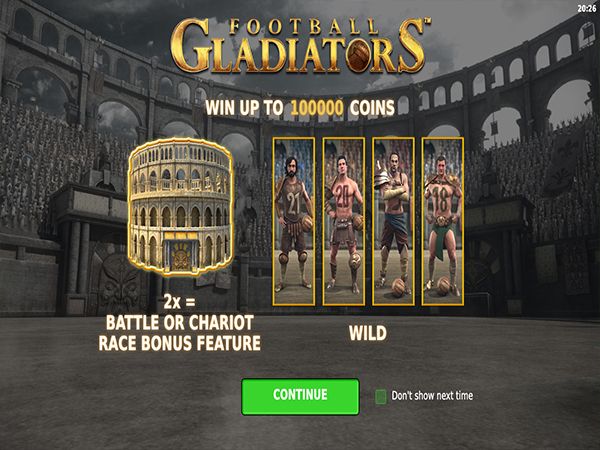600x450 pixels.
Task: Click the ball at gladiator 18's feet
Action: coord(444,285)
